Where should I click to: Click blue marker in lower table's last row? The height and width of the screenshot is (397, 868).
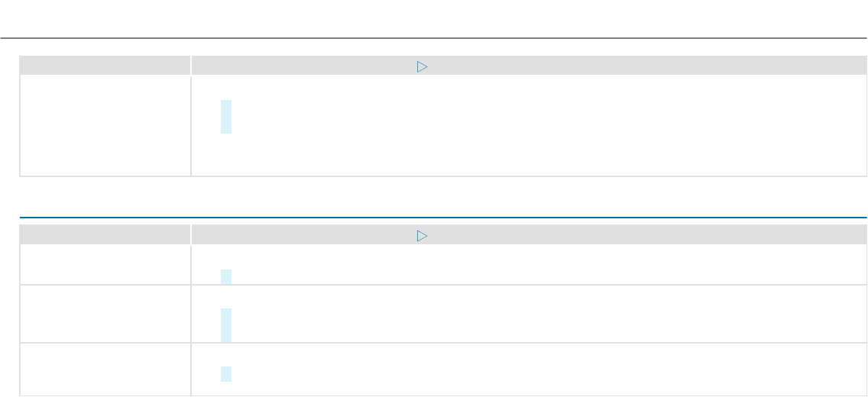point(226,373)
